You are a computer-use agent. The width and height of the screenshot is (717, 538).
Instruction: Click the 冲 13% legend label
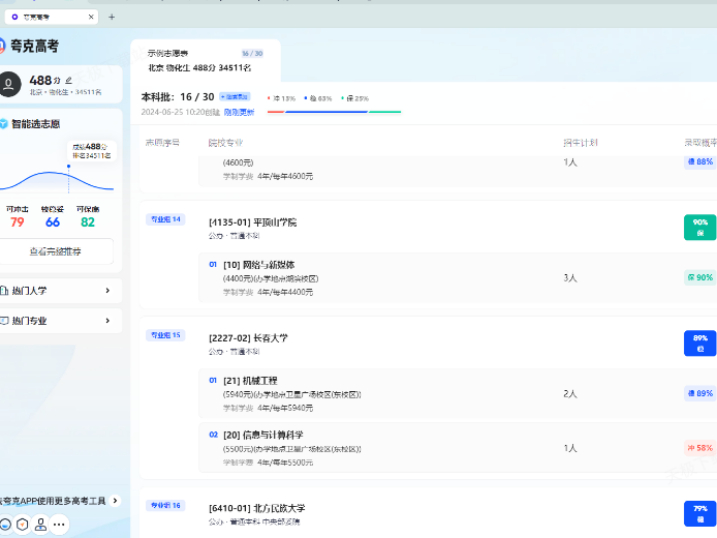pos(282,98)
